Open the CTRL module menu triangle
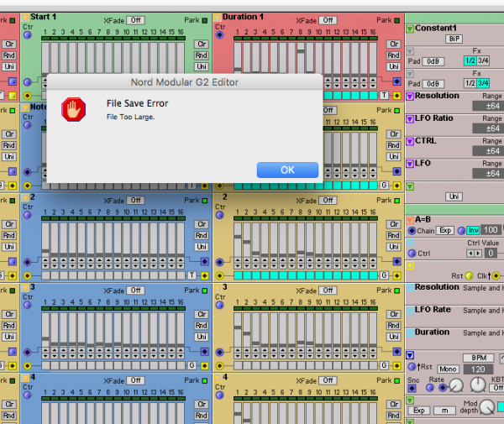The width and height of the screenshot is (504, 424). pos(410,141)
